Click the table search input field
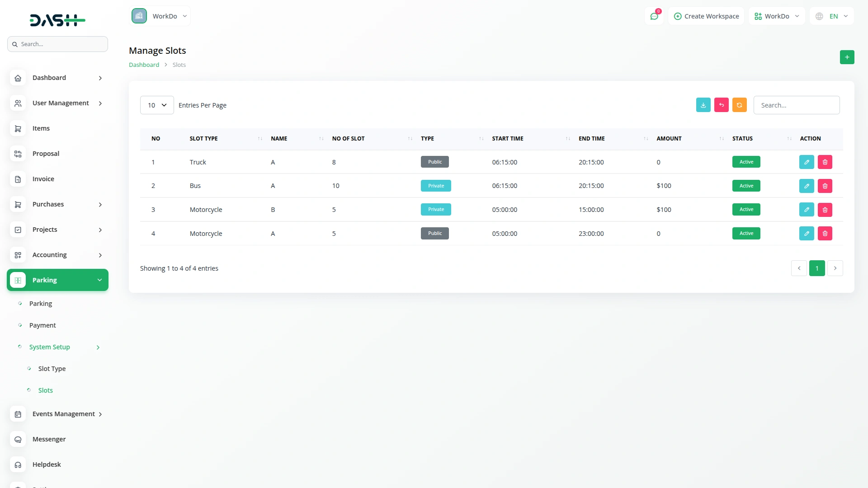Viewport: 868px width, 488px height. [796, 105]
